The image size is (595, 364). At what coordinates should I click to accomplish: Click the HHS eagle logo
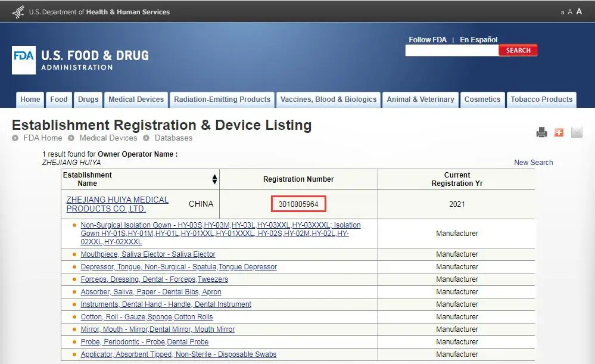click(x=18, y=12)
